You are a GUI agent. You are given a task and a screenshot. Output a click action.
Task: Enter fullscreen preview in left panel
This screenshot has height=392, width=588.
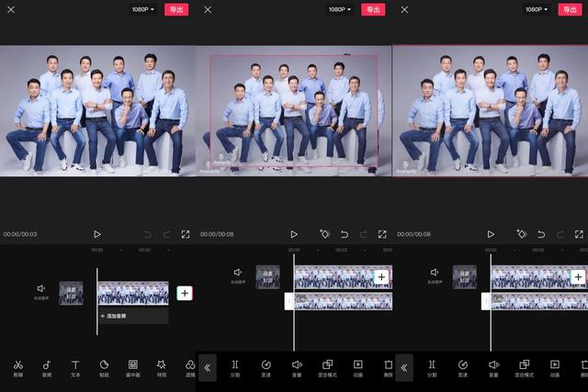[x=186, y=234]
